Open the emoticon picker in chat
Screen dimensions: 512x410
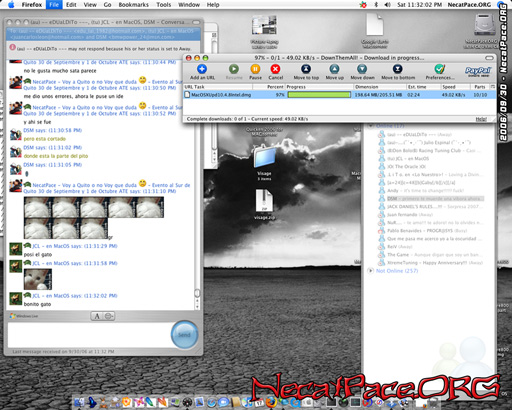point(109,316)
